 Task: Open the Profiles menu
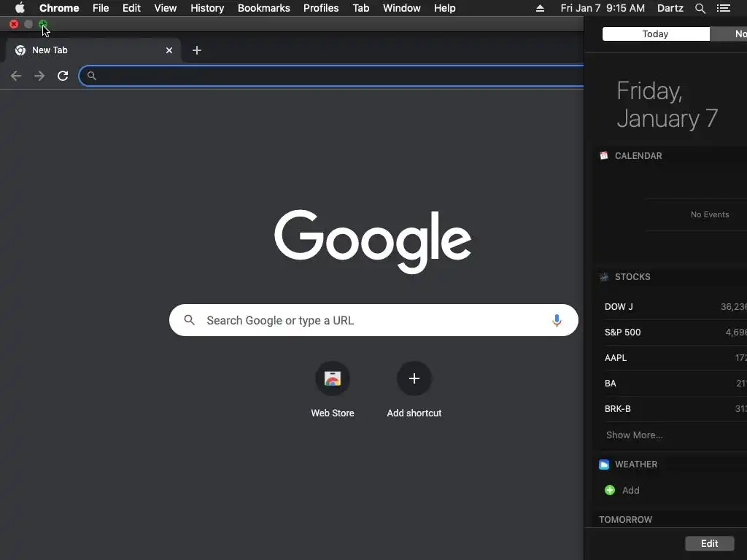tap(321, 8)
